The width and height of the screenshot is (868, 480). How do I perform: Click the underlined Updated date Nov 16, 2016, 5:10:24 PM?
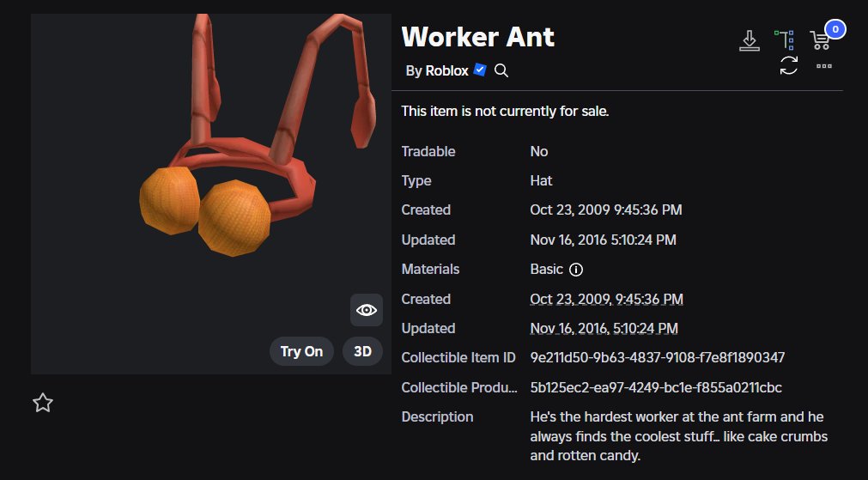coord(604,329)
